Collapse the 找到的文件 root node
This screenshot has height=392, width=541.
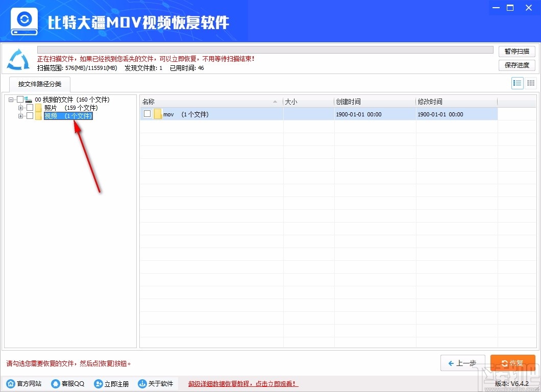pyautogui.click(x=12, y=99)
